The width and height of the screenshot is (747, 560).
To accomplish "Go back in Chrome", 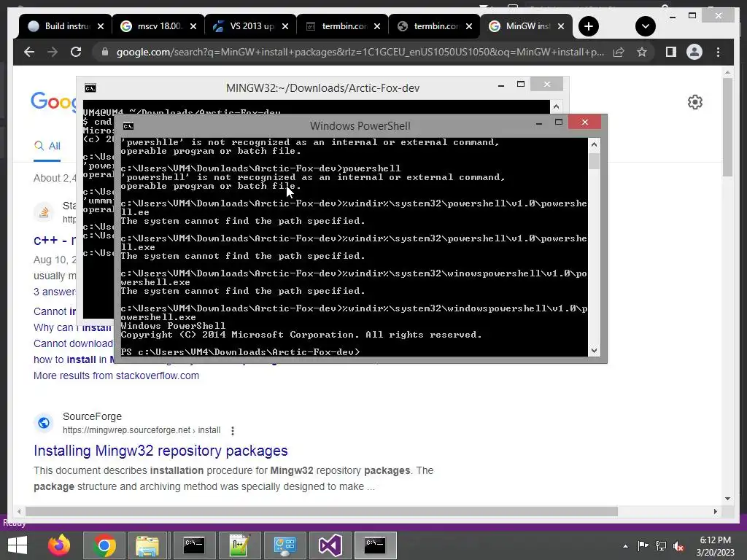I will click(29, 52).
